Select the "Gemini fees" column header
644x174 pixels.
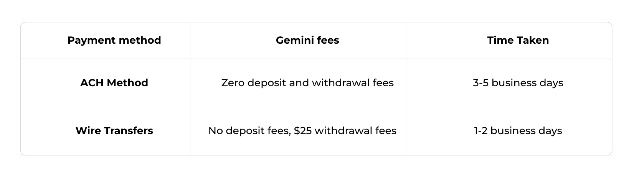[x=307, y=40]
